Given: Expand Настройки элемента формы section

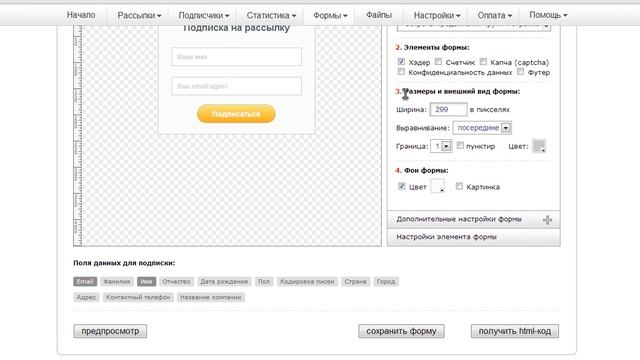Looking at the screenshot, I should (x=473, y=237).
